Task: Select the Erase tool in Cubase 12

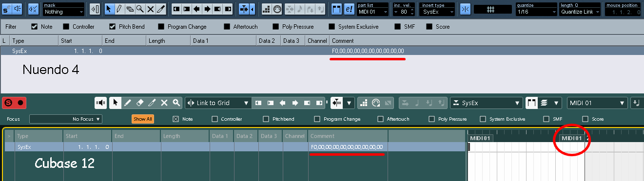Action: click(140, 103)
